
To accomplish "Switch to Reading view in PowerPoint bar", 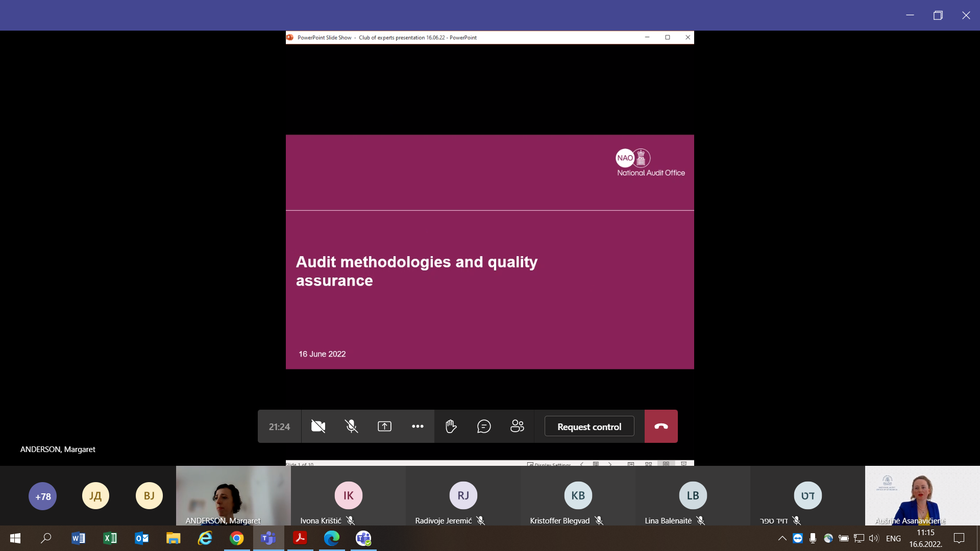I will point(666,464).
